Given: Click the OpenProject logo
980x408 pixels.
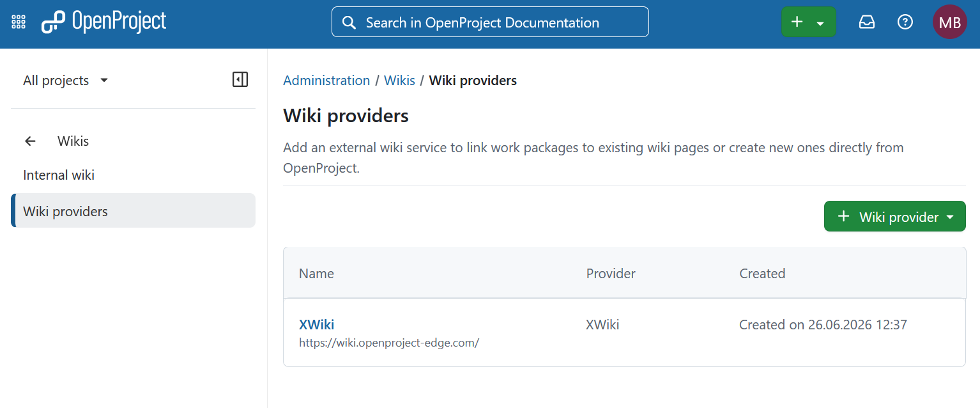Looking at the screenshot, I should [104, 22].
